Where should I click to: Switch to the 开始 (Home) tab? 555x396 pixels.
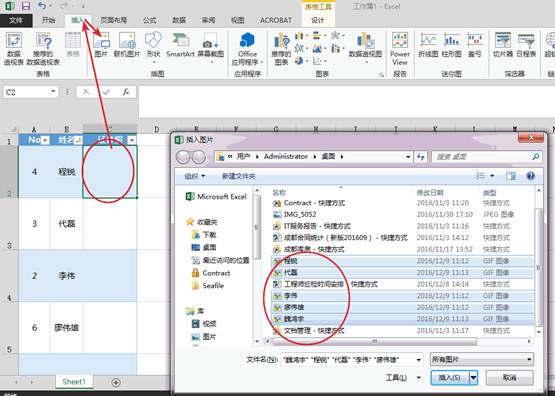coord(49,20)
